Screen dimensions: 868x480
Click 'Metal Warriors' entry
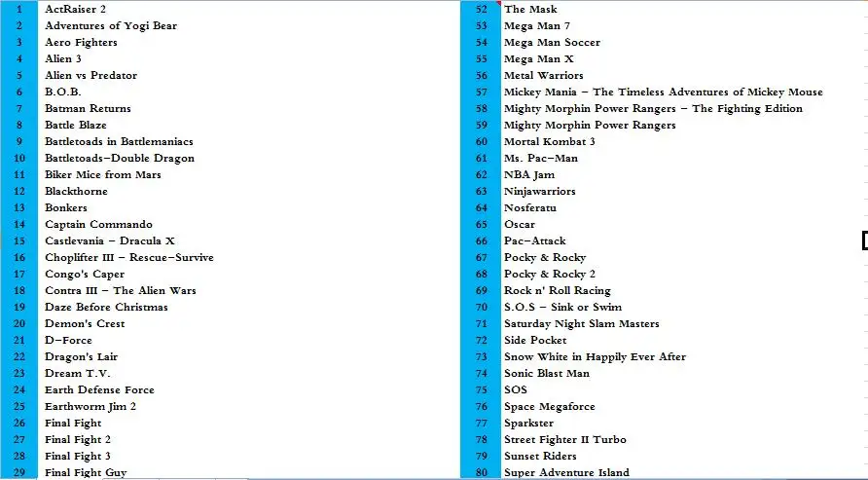(x=543, y=75)
